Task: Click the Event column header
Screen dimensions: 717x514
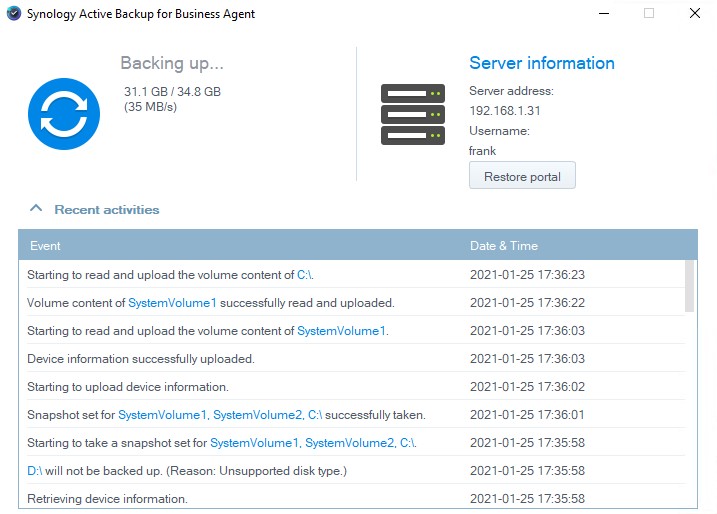Action: click(45, 246)
